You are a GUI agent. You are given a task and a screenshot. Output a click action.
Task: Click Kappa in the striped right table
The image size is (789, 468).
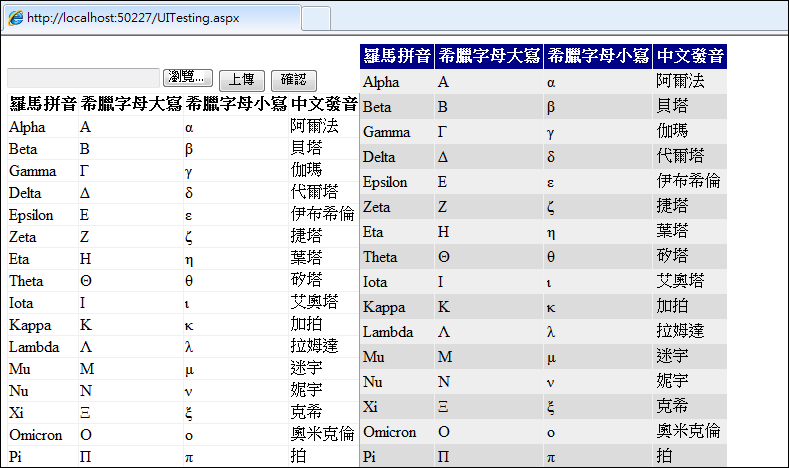pos(384,307)
